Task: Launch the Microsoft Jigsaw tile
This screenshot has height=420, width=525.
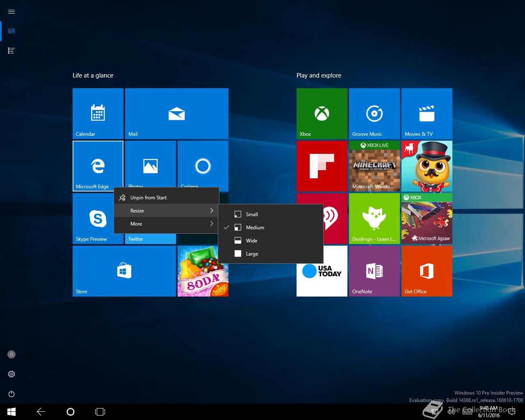Action: pyautogui.click(x=427, y=219)
